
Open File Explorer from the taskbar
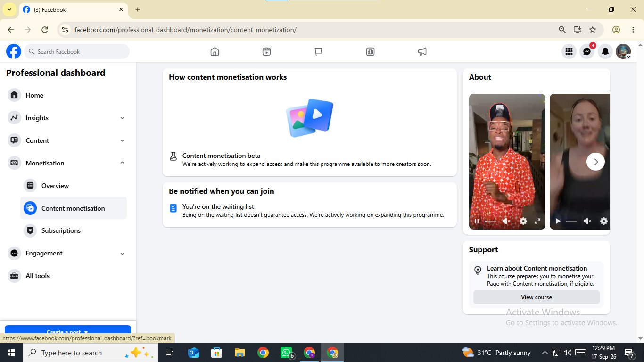[x=239, y=353]
